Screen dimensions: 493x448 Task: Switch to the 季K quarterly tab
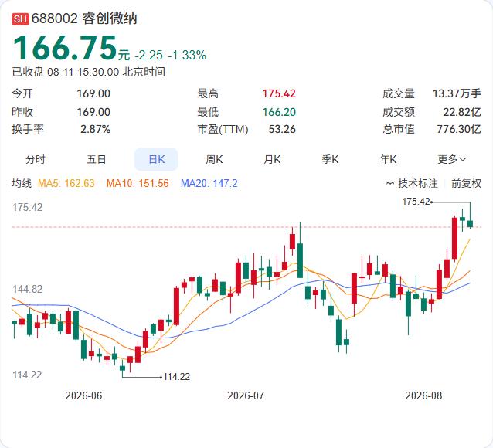tap(330, 159)
